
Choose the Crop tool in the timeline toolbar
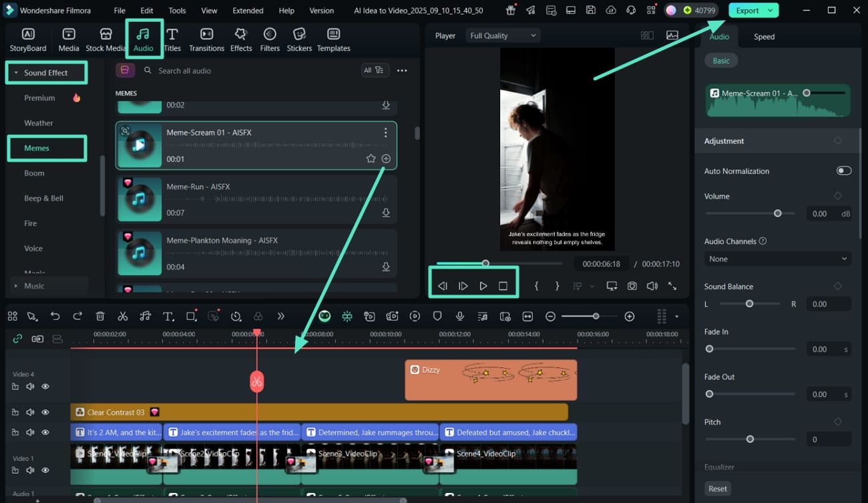[191, 317]
